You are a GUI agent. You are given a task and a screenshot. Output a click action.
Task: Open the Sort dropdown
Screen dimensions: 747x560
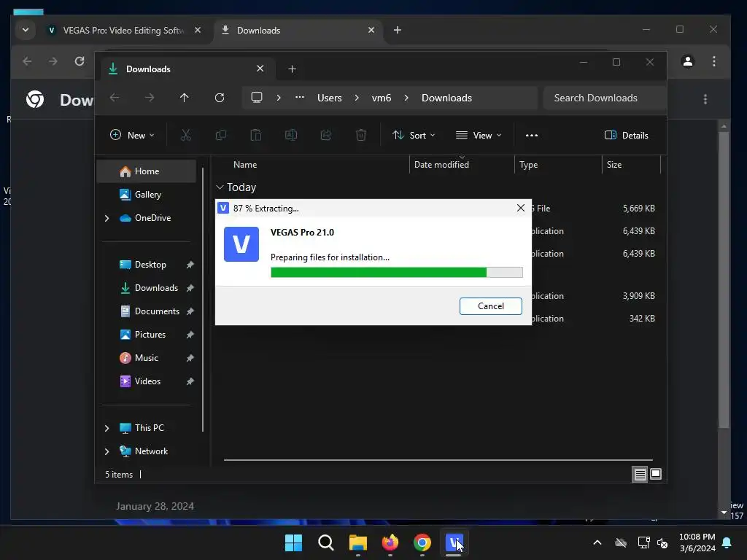[414, 135]
